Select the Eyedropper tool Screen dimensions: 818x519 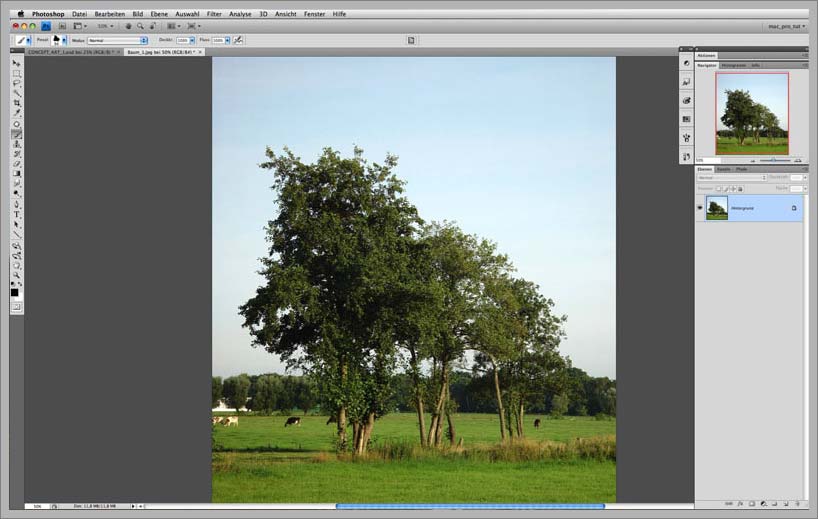(x=17, y=113)
